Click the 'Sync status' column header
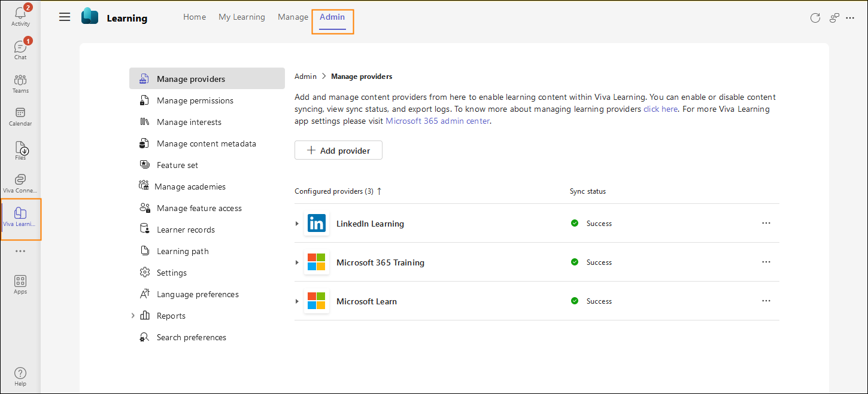 (588, 191)
